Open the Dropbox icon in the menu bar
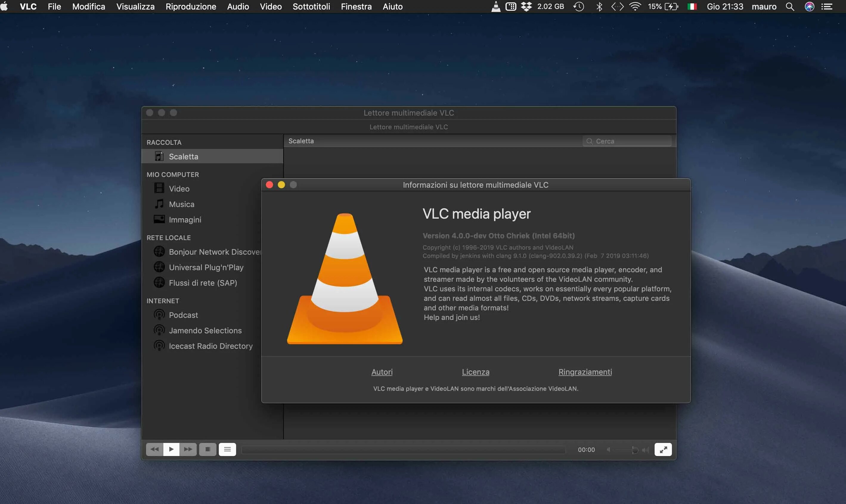Image resolution: width=846 pixels, height=504 pixels. point(526,7)
